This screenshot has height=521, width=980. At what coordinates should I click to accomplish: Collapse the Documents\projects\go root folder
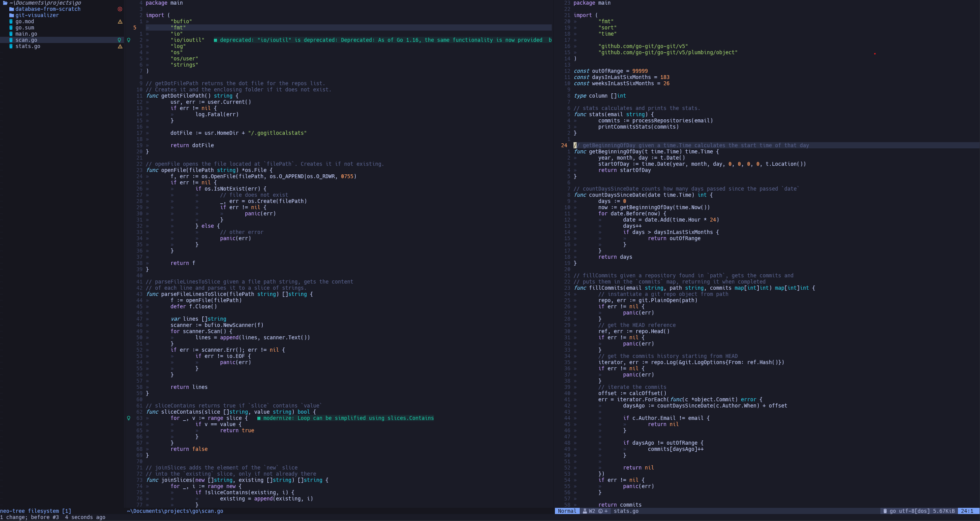[45, 3]
